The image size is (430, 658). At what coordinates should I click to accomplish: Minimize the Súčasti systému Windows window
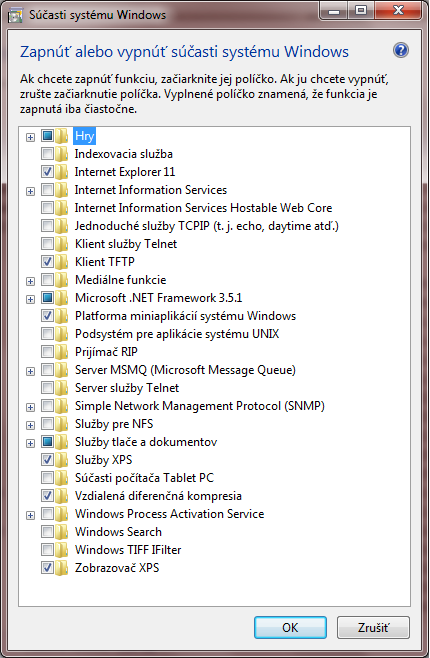click(334, 10)
